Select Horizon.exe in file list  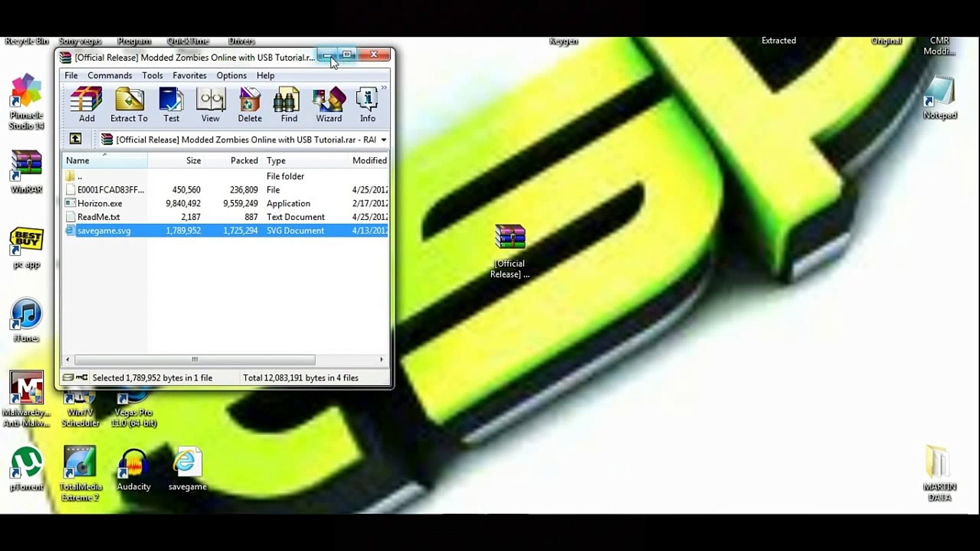click(x=100, y=204)
